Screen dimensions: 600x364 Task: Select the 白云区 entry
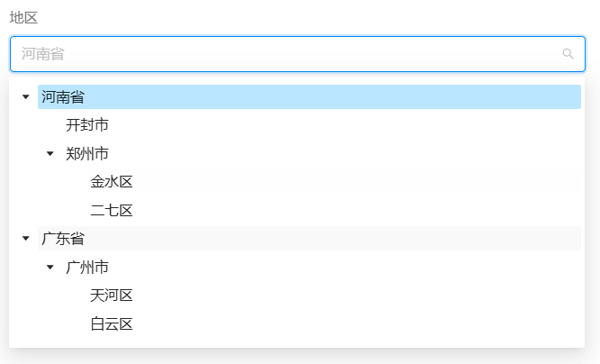112,324
